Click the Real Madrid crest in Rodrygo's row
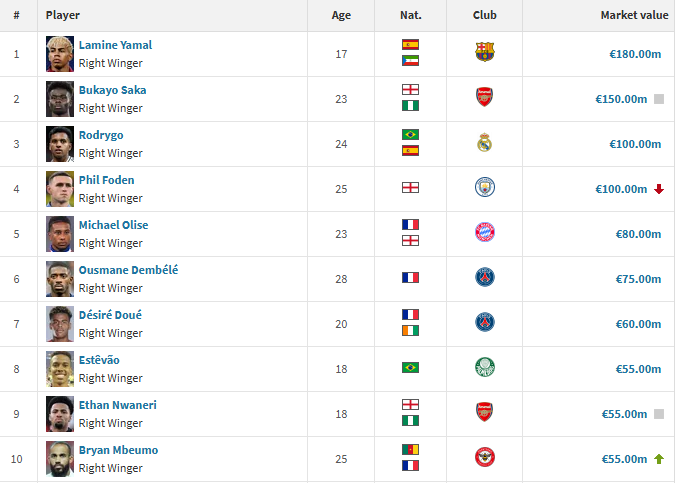 tap(485, 142)
